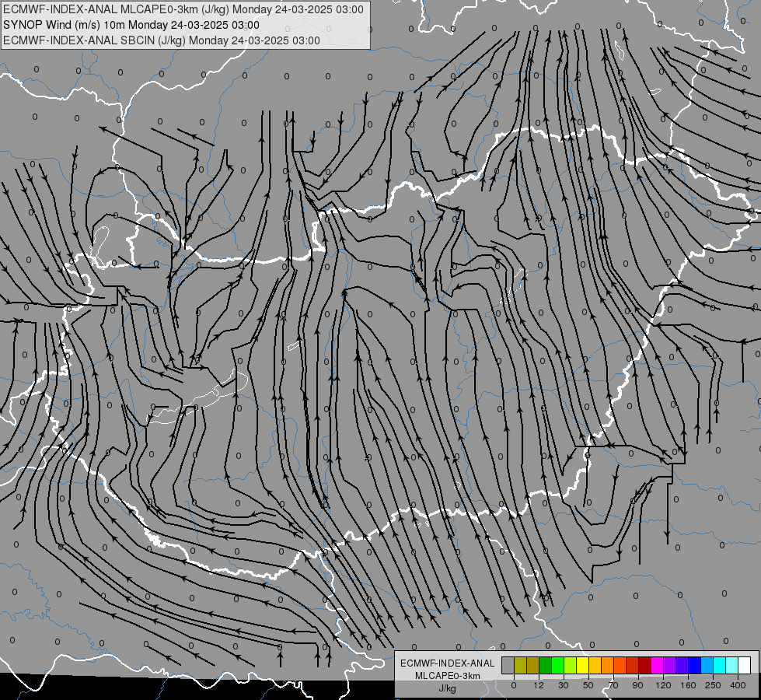The image size is (761, 700).
Task: Click the olive-yellow swatch right of 0 tick
Action: (x=520, y=666)
